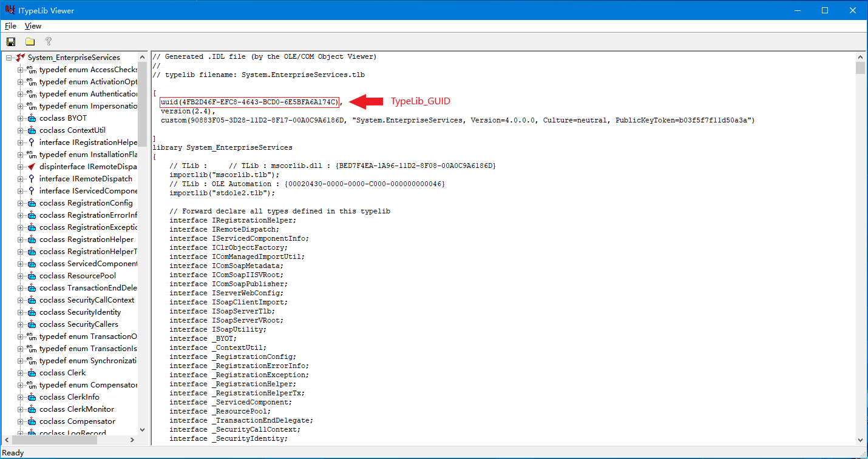Expand coclass ContextUtil node
The height and width of the screenshot is (459, 868).
pyautogui.click(x=20, y=130)
